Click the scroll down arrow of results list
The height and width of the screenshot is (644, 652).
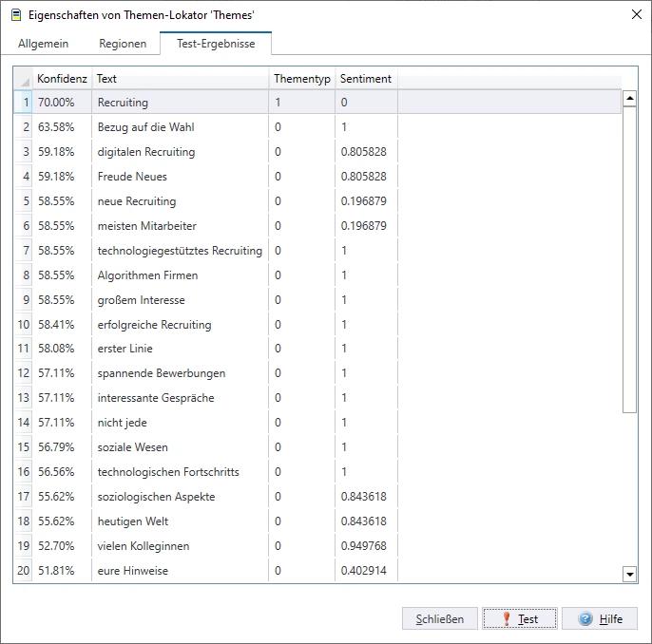tap(629, 574)
